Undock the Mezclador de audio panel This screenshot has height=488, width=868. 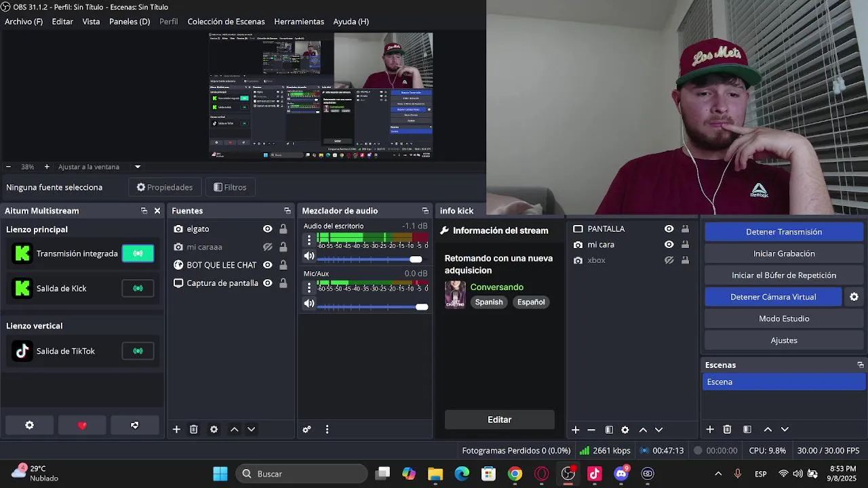[425, 211]
